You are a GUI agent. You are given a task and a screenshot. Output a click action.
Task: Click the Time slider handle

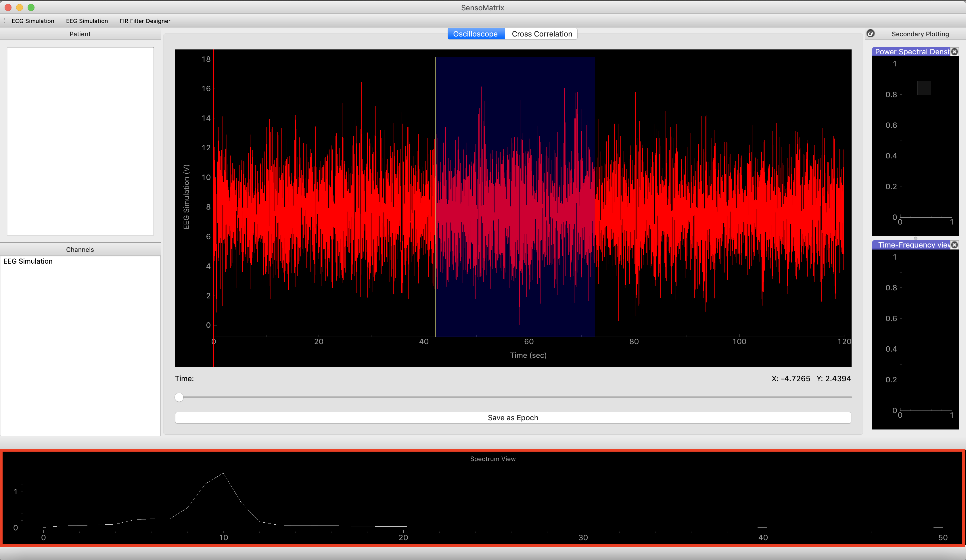coord(179,398)
